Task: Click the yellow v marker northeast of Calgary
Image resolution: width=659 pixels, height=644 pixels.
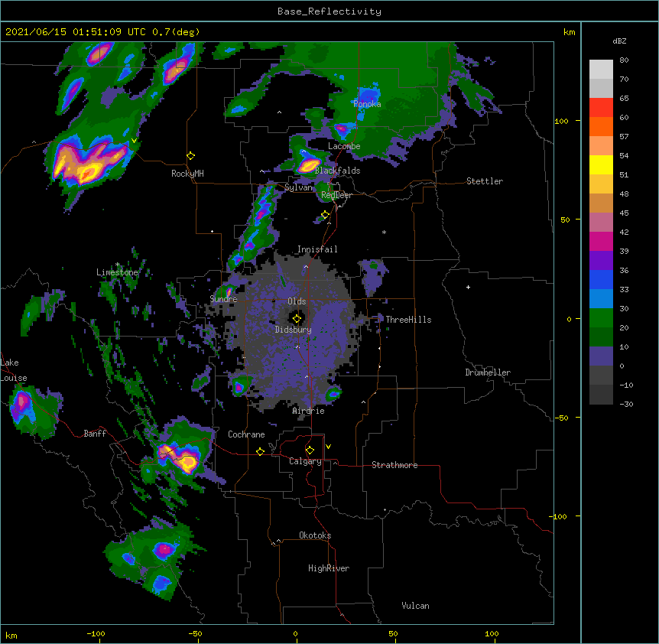Action: [x=328, y=447]
